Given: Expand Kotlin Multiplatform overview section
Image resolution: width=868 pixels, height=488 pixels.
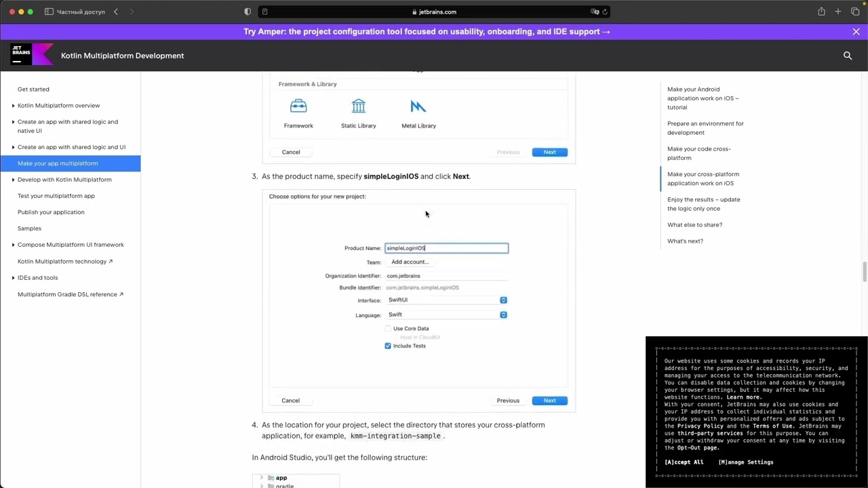Looking at the screenshot, I should tap(13, 106).
